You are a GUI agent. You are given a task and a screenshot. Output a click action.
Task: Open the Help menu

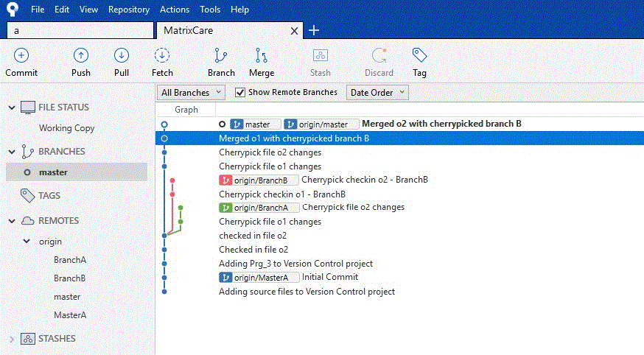pyautogui.click(x=239, y=9)
